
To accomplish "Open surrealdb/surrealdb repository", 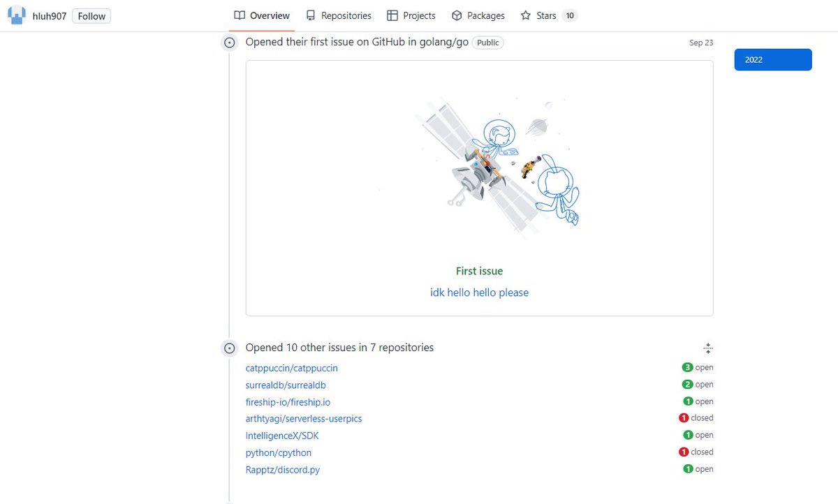I will [x=286, y=385].
